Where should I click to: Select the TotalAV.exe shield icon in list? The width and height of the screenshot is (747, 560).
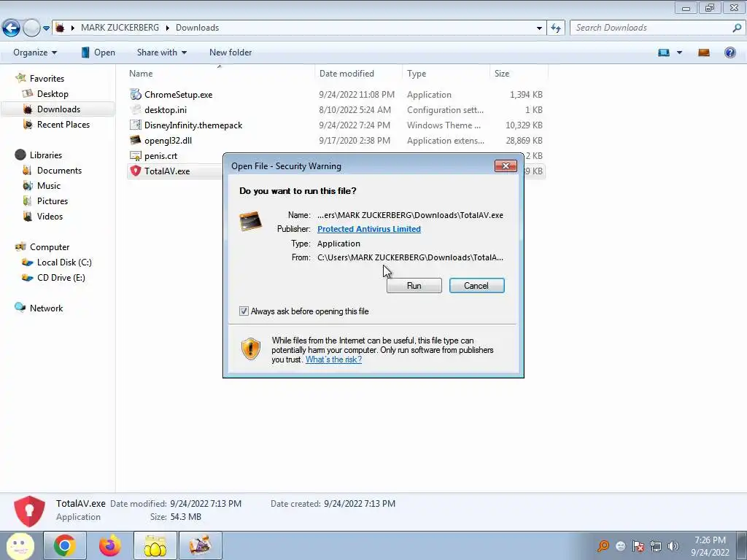[x=136, y=171]
